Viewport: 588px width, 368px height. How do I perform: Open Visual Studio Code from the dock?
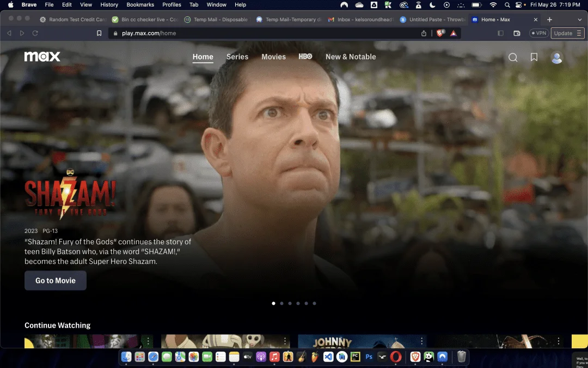click(328, 357)
